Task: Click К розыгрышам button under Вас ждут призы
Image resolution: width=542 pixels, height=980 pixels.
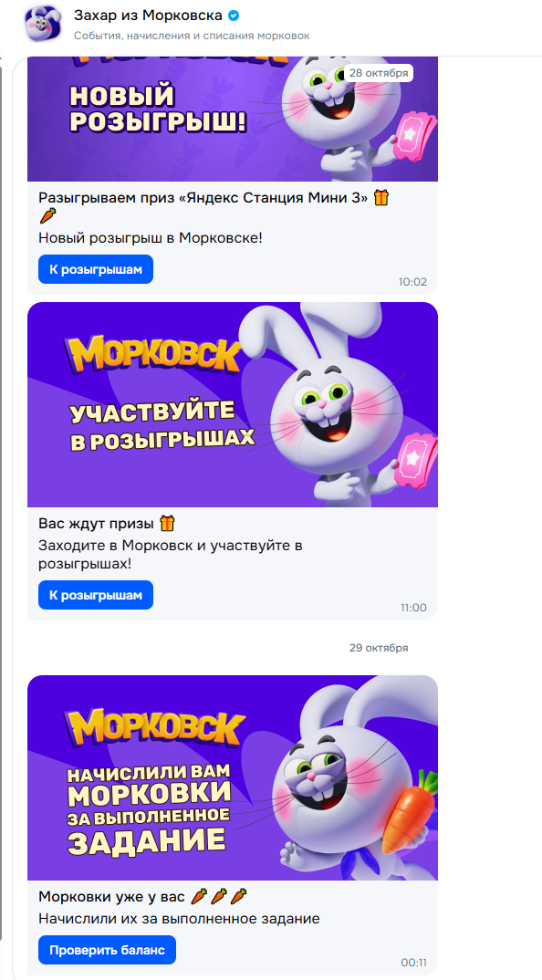Action: [96, 595]
